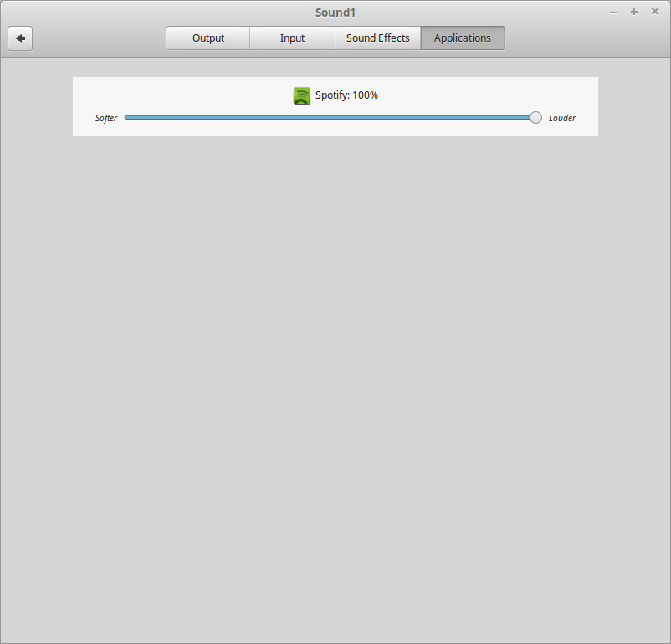
Task: Select the Sound Effects tab
Action: (x=378, y=38)
